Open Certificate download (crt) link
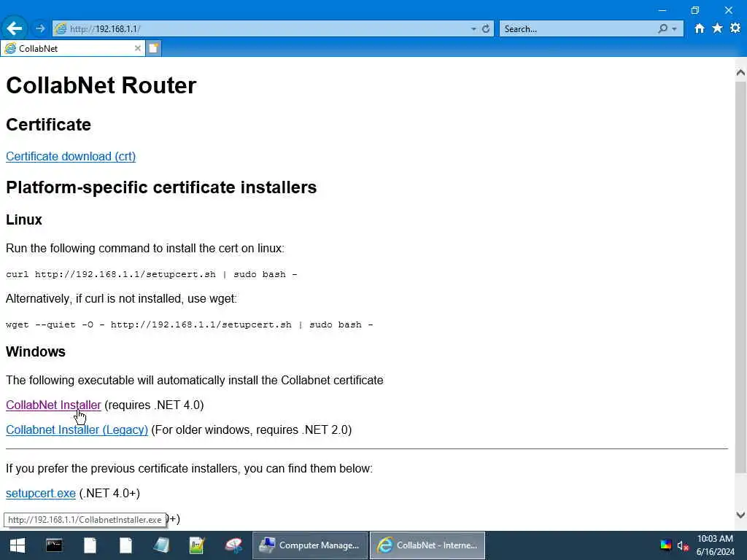747x560 pixels. pyautogui.click(x=71, y=156)
